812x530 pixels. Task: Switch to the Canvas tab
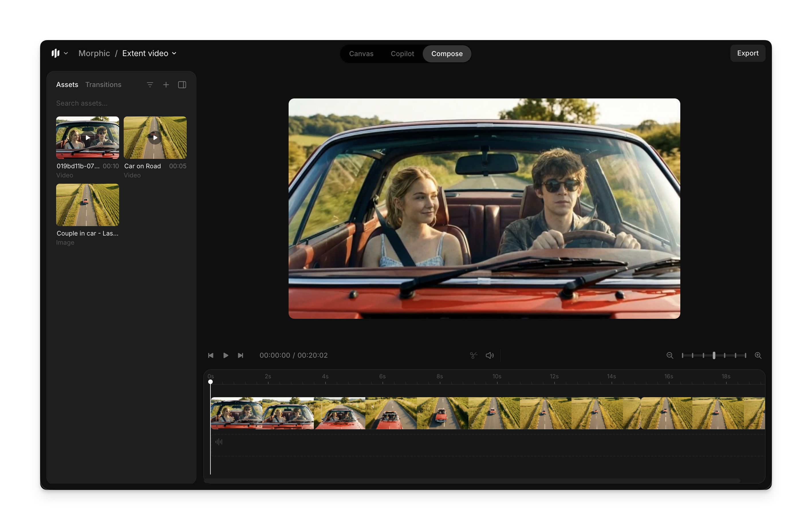pyautogui.click(x=361, y=54)
